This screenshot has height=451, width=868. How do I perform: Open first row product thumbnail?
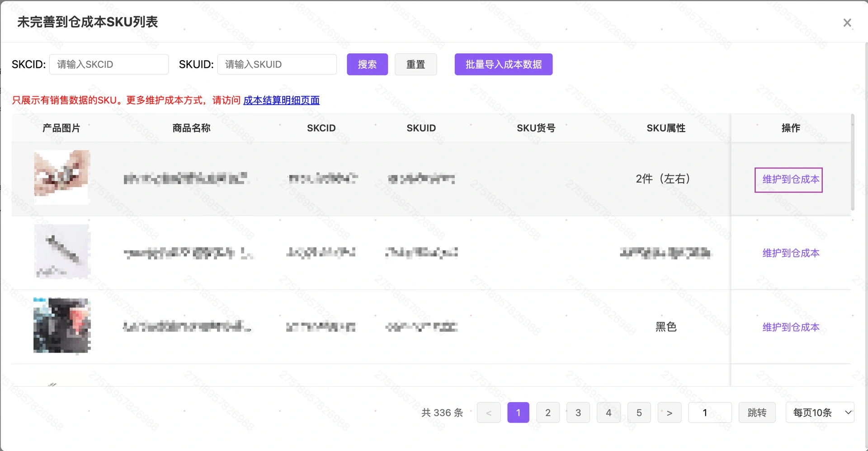(62, 177)
